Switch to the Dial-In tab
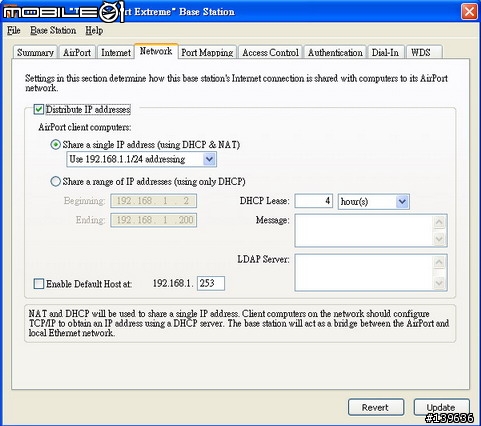 [385, 53]
